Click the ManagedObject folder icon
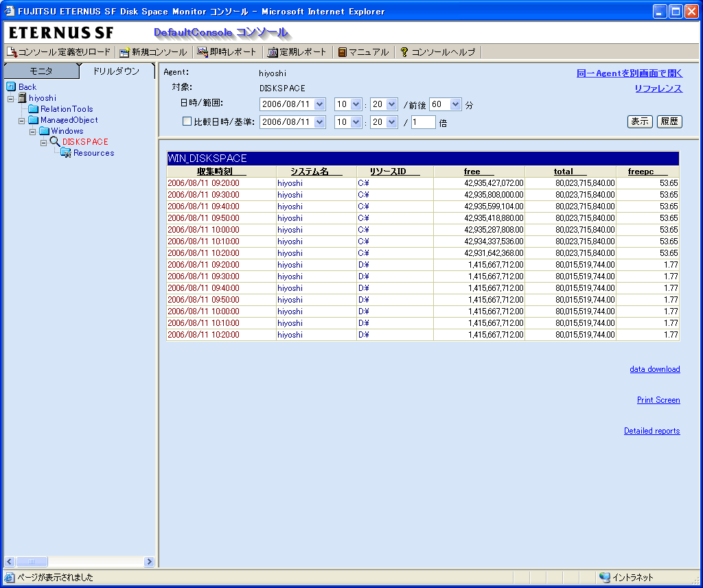Screen dimensions: 703x588 coord(33,119)
